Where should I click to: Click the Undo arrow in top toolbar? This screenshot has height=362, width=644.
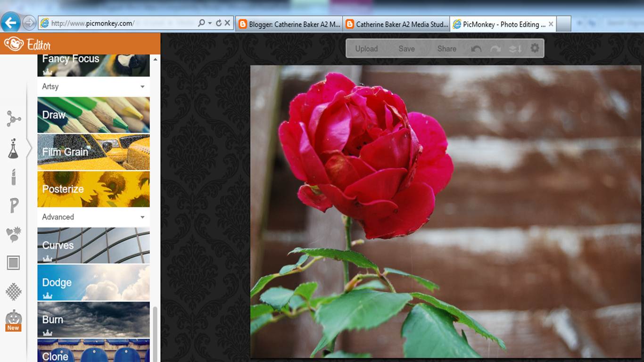coord(476,49)
